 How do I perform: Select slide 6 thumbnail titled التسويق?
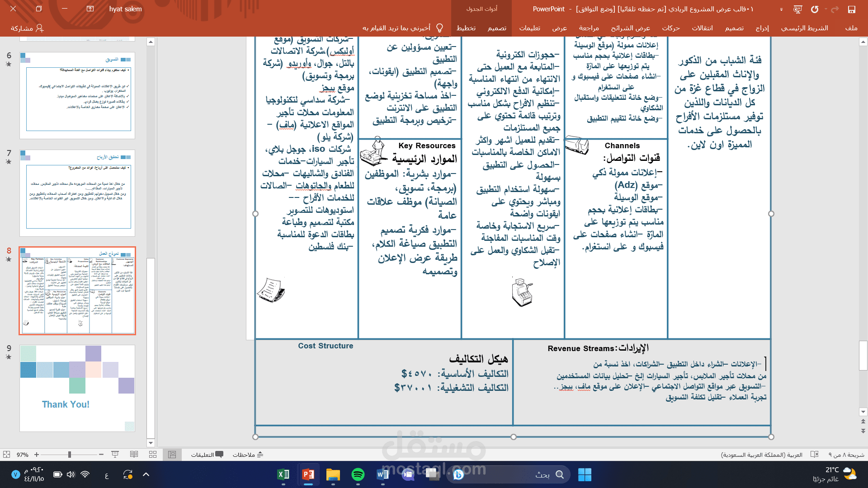[77, 95]
